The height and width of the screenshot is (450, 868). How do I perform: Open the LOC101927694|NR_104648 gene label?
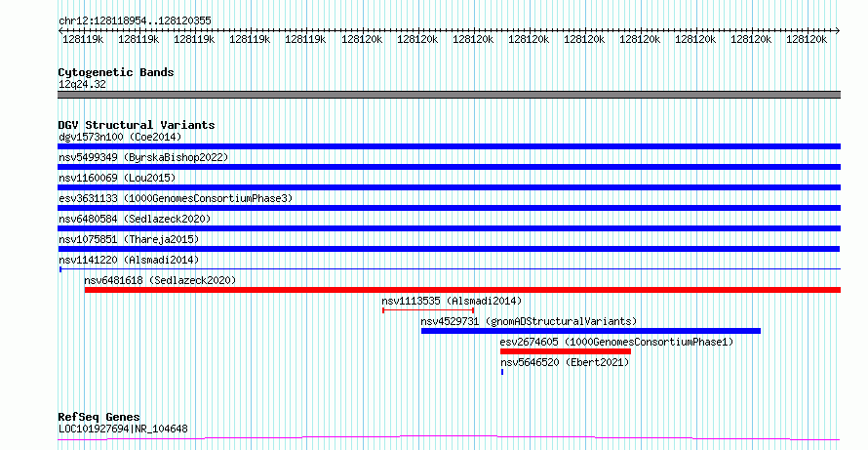click(123, 429)
